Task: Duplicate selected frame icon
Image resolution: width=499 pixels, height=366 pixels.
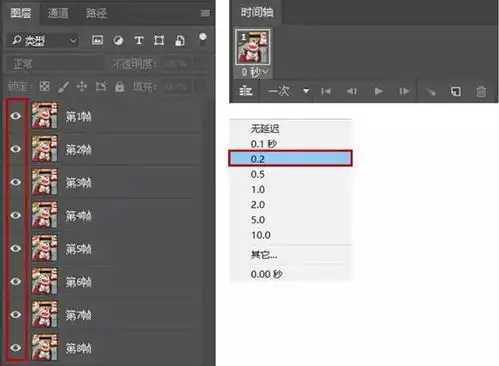Action: (x=456, y=91)
